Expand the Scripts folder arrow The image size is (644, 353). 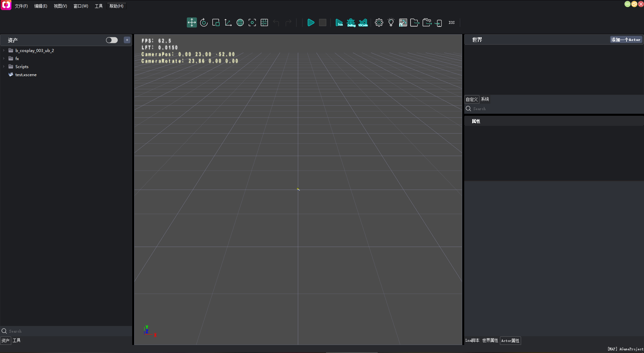(x=4, y=66)
